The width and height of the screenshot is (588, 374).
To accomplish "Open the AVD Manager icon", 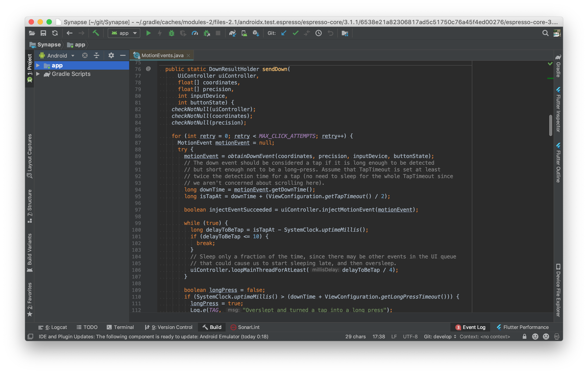I will click(244, 33).
